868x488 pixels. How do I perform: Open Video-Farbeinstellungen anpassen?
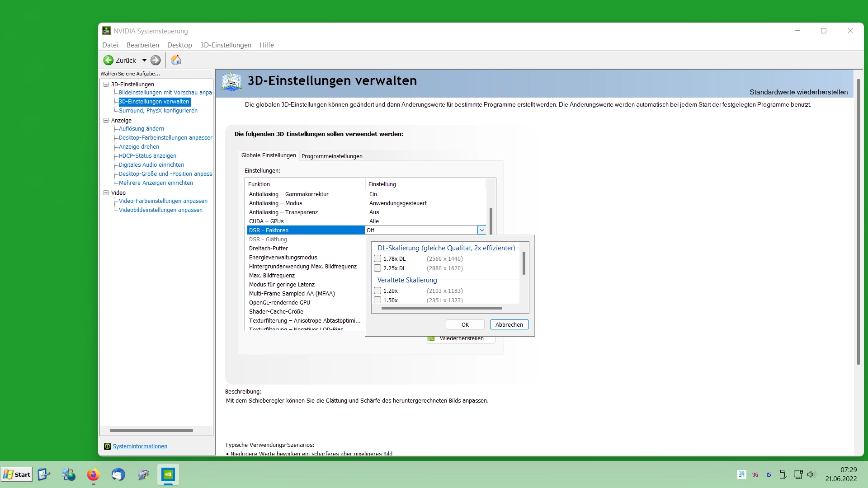pos(163,201)
